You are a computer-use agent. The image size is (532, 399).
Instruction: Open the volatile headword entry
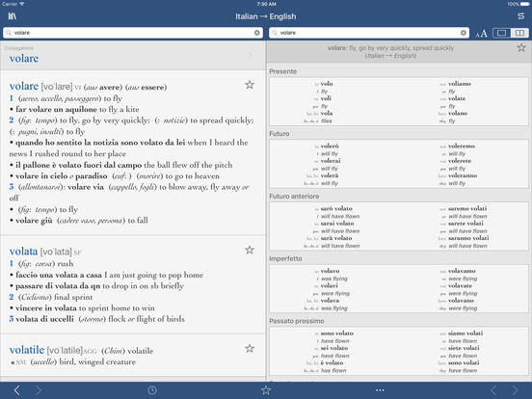click(x=27, y=350)
